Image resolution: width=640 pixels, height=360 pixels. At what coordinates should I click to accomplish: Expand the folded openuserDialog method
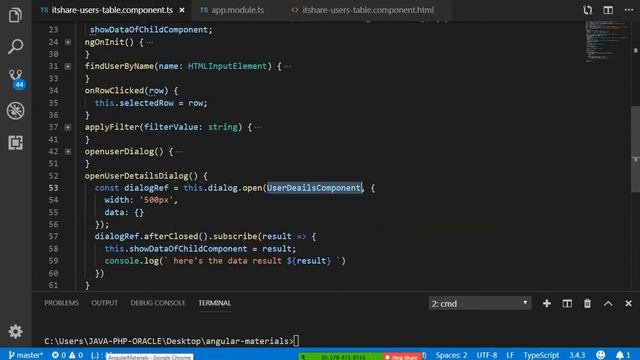coord(68,151)
